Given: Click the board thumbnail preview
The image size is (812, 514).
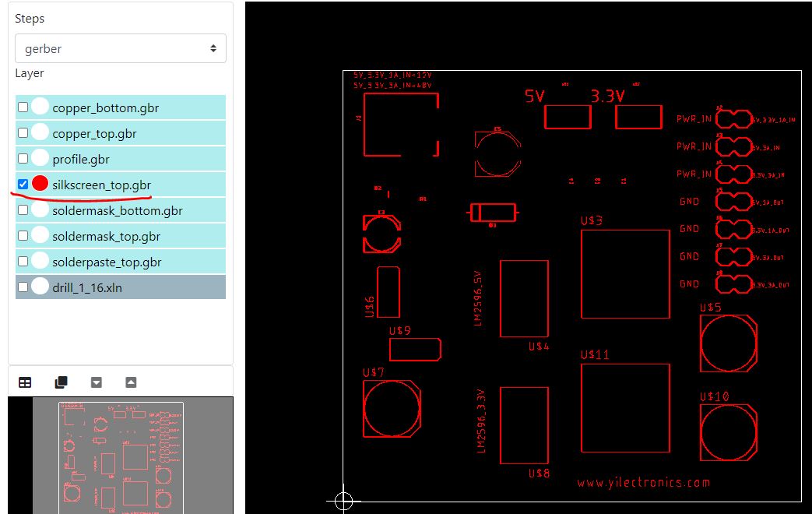Looking at the screenshot, I should pos(121,456).
